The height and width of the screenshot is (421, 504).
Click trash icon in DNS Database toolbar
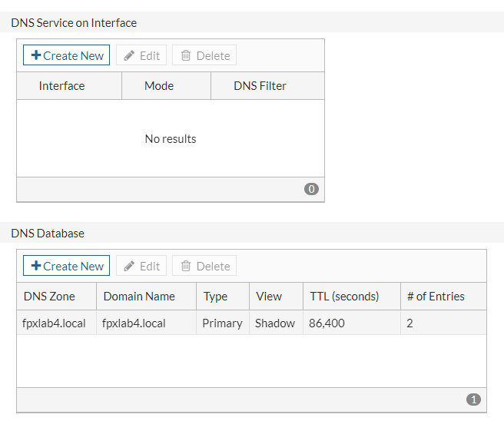tap(185, 266)
